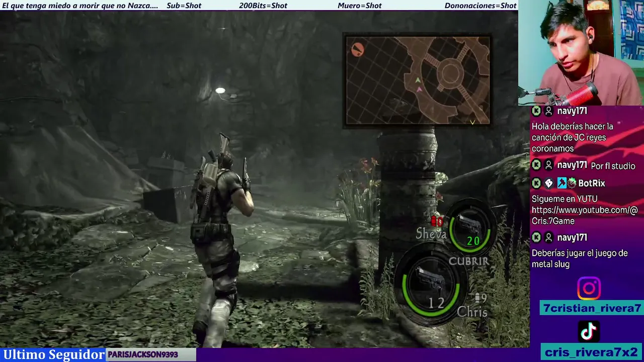
Task: Select the pink partner arrow on minimap
Action: click(x=420, y=89)
